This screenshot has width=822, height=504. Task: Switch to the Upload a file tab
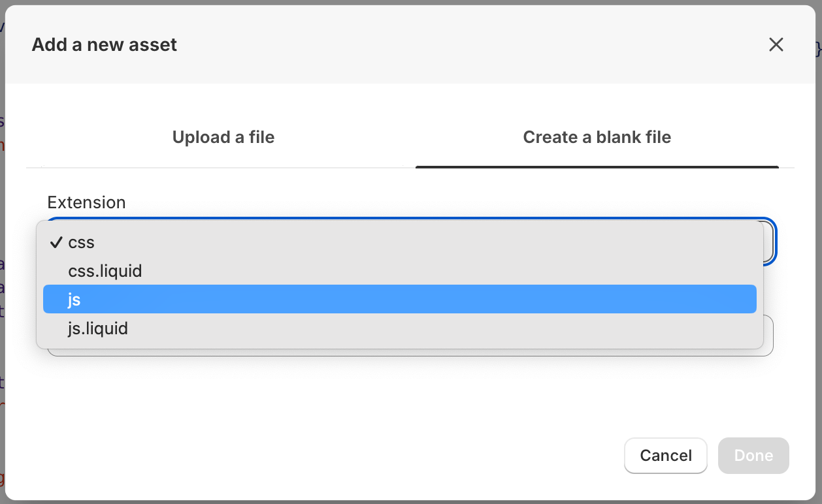pyautogui.click(x=223, y=137)
